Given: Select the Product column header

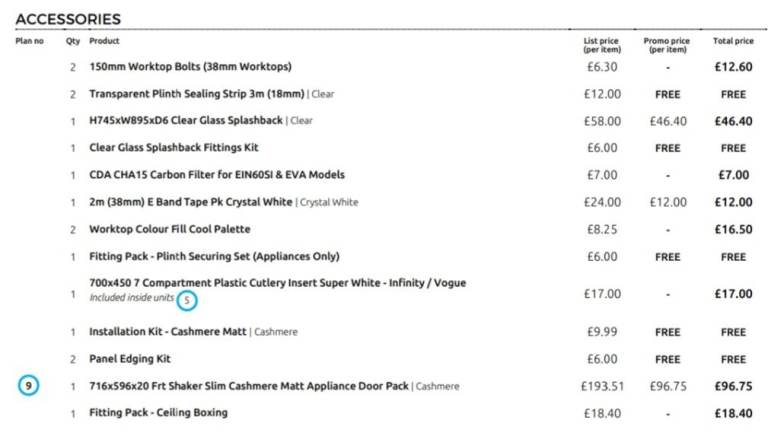Looking at the screenshot, I should pyautogui.click(x=104, y=41).
